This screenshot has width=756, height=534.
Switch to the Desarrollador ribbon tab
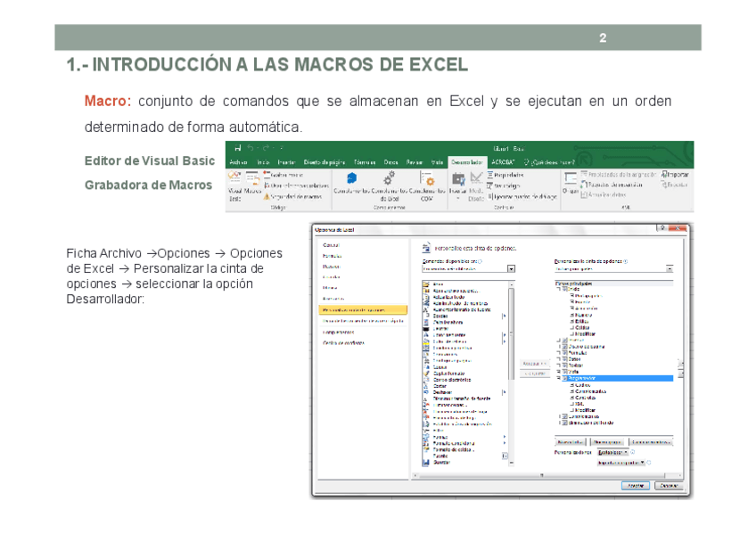coord(466,162)
